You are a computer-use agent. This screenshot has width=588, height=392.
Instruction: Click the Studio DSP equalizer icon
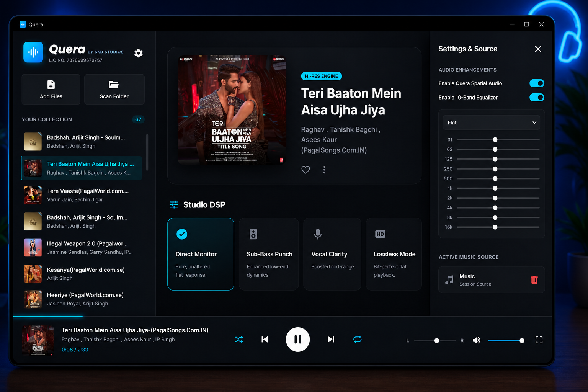(174, 205)
